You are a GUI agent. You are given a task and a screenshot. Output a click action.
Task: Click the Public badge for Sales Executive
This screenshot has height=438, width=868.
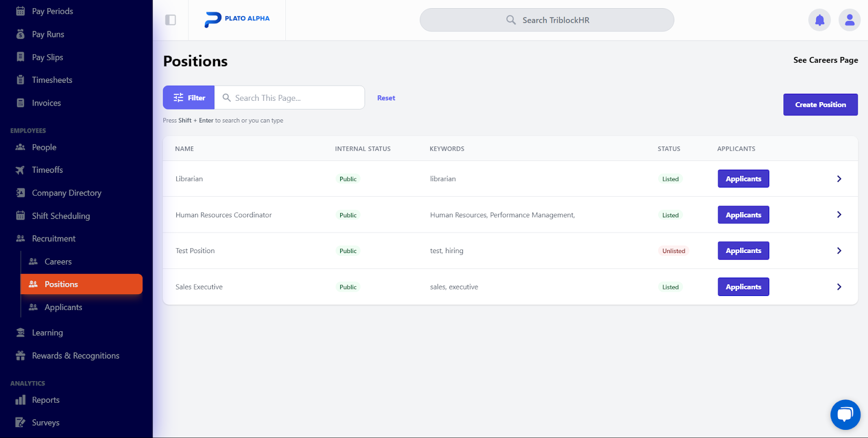348,287
